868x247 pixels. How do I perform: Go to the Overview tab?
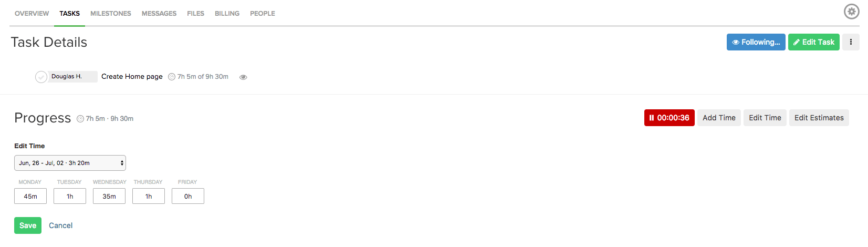point(32,14)
